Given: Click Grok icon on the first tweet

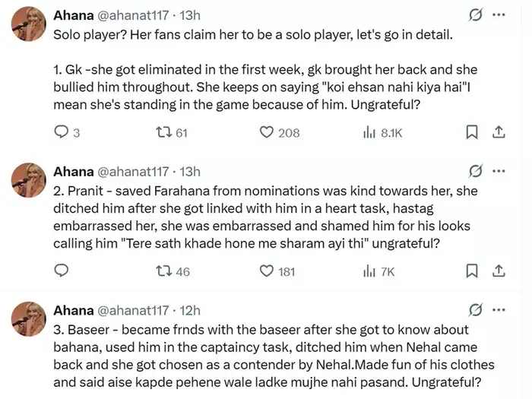Looking at the screenshot, I should coord(477,15).
